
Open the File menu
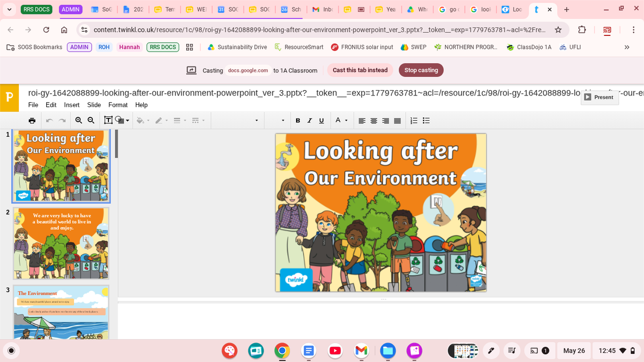[33, 105]
